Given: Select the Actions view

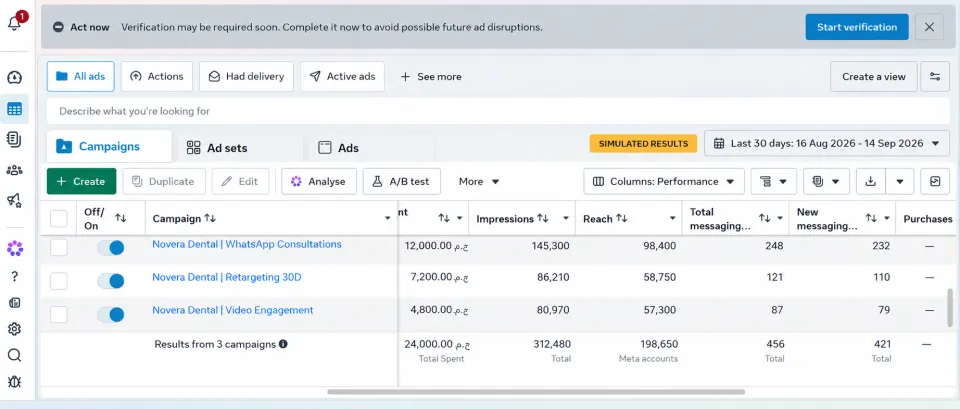Looking at the screenshot, I should tap(157, 77).
